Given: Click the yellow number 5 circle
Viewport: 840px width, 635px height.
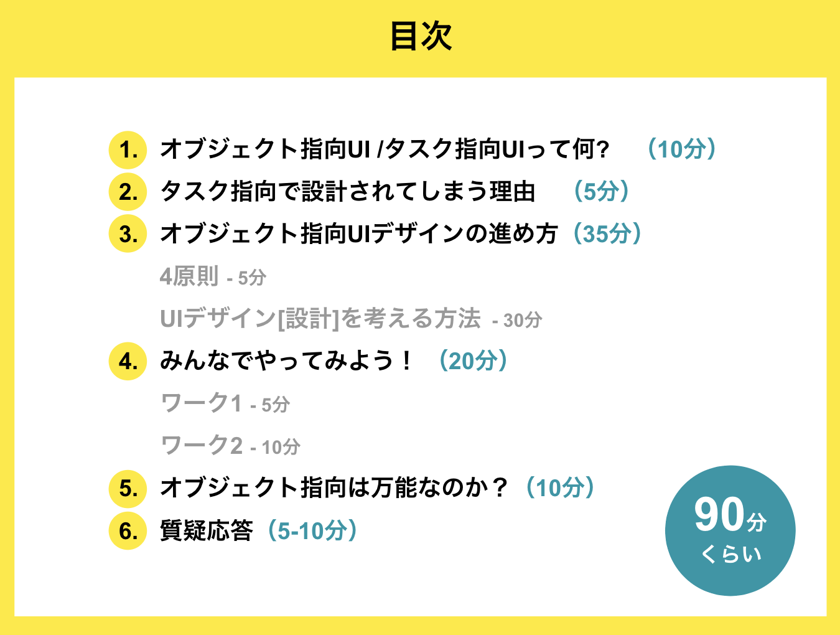Looking at the screenshot, I should tap(128, 488).
